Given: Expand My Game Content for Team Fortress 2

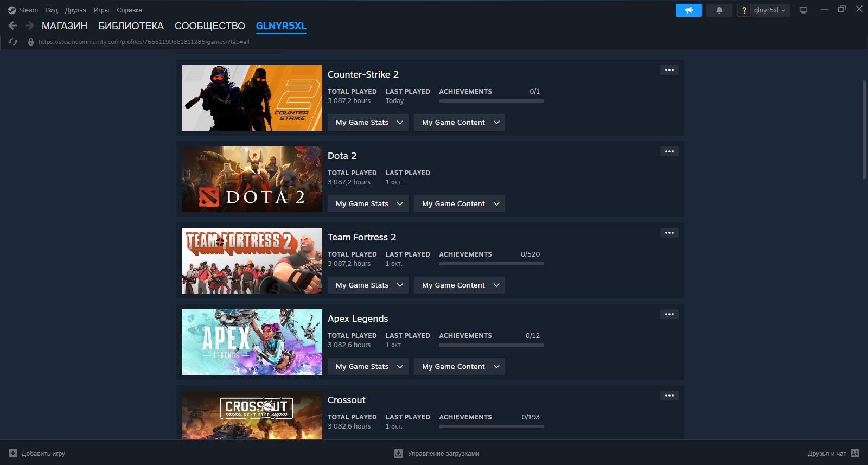Looking at the screenshot, I should click(x=459, y=285).
